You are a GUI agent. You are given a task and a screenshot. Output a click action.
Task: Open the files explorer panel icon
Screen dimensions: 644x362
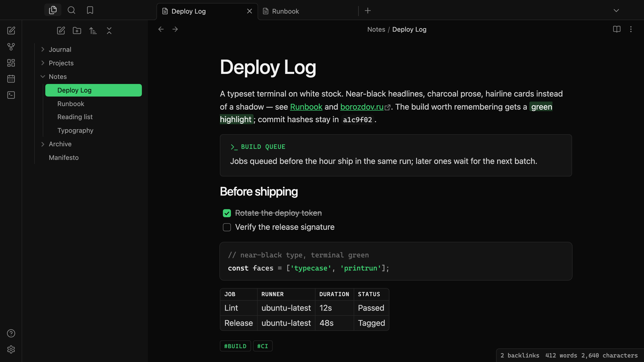pos(53,10)
